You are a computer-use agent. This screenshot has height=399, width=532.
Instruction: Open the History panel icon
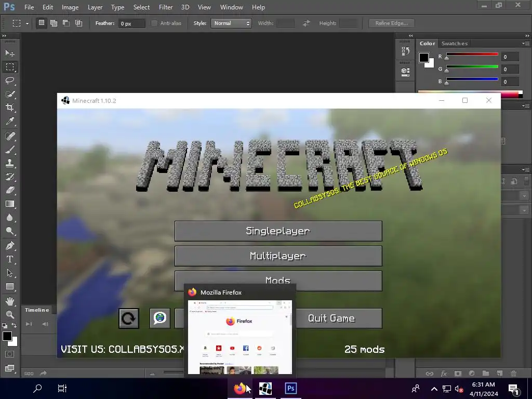(x=405, y=51)
